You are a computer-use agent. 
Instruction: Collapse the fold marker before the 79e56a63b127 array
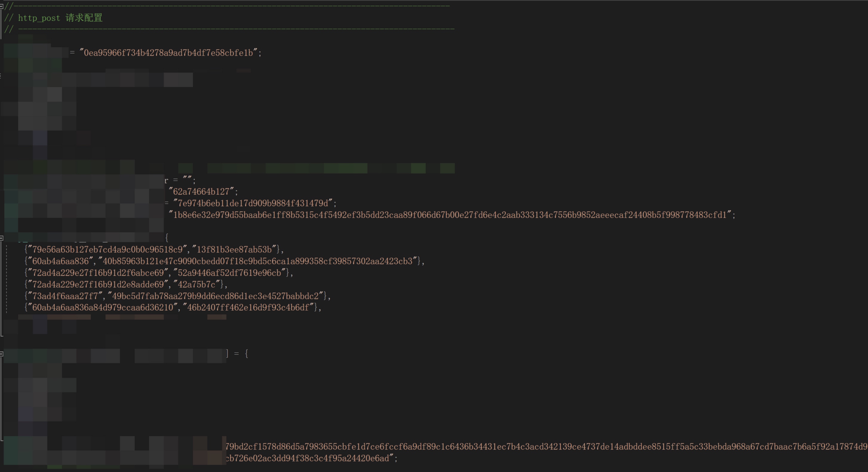(2, 238)
